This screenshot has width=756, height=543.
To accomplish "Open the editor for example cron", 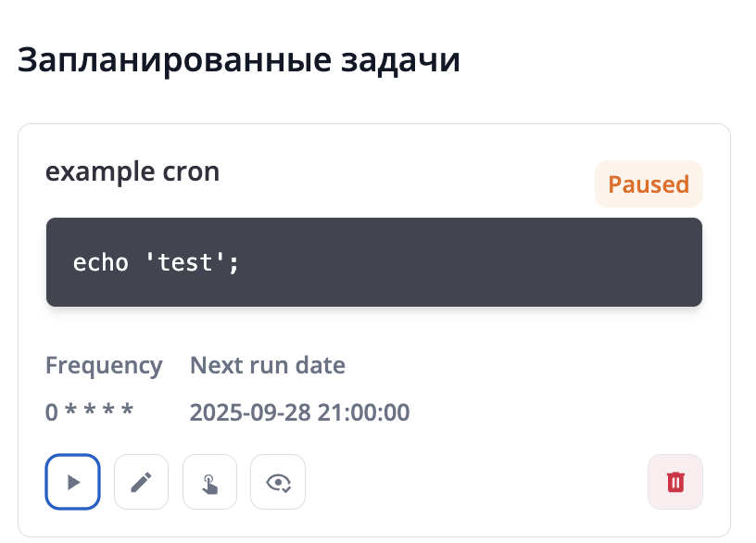I will 141,482.
